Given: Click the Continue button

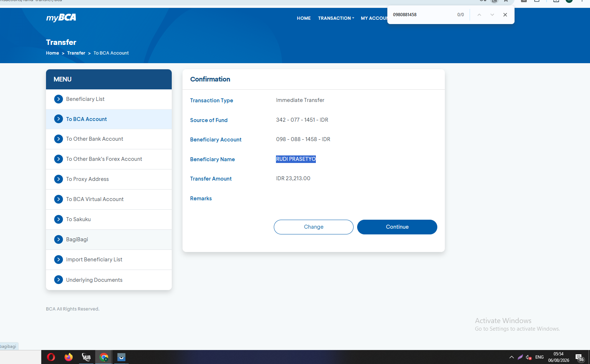Looking at the screenshot, I should tap(397, 227).
